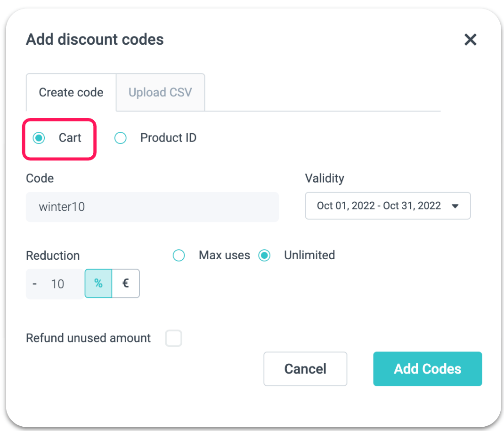Viewport: 504px width, 431px height.
Task: Click the Add Codes button
Action: pos(427,369)
